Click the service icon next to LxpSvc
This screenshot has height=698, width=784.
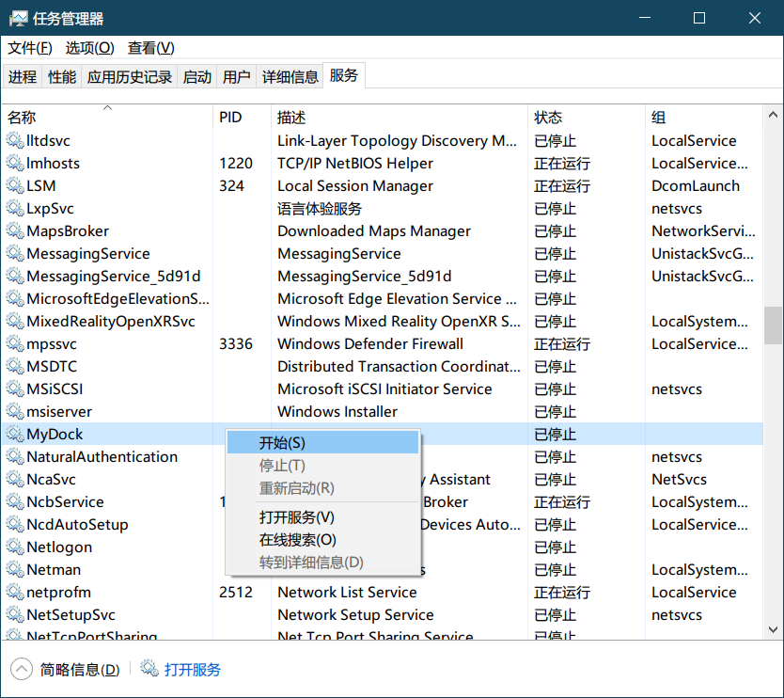[15, 208]
